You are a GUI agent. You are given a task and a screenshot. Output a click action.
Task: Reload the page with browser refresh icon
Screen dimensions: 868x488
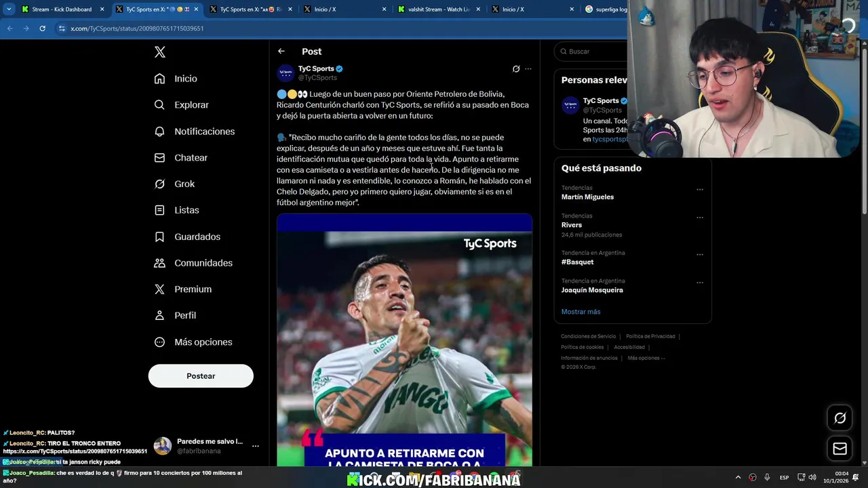click(x=42, y=28)
